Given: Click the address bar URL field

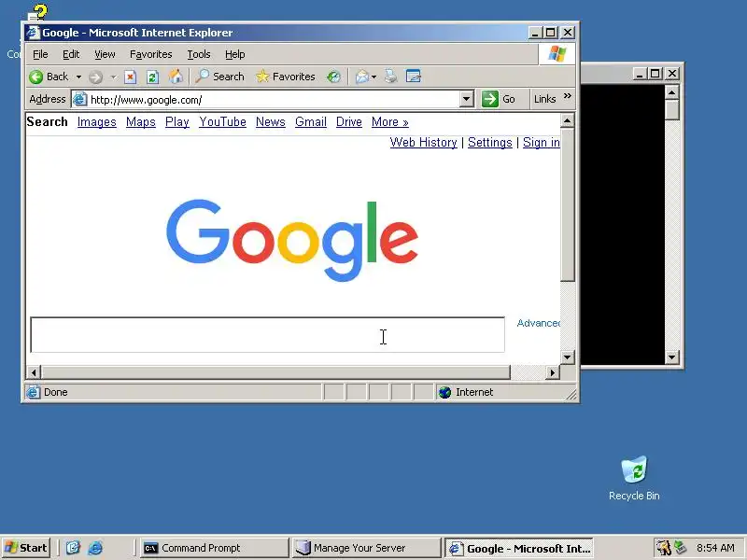Looking at the screenshot, I should tap(274, 100).
